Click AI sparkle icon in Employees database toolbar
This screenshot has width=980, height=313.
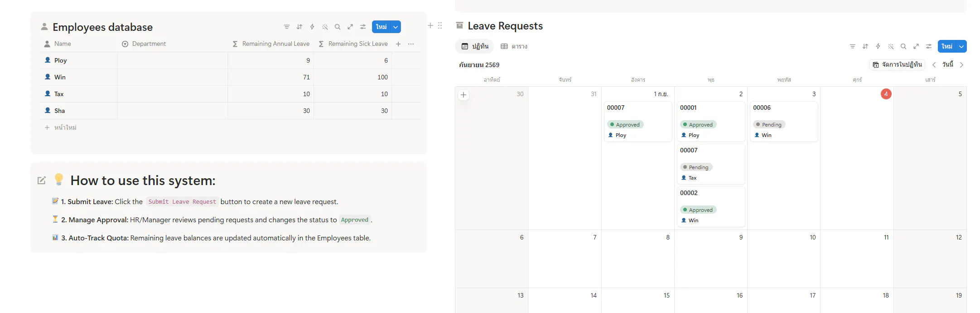(x=325, y=27)
